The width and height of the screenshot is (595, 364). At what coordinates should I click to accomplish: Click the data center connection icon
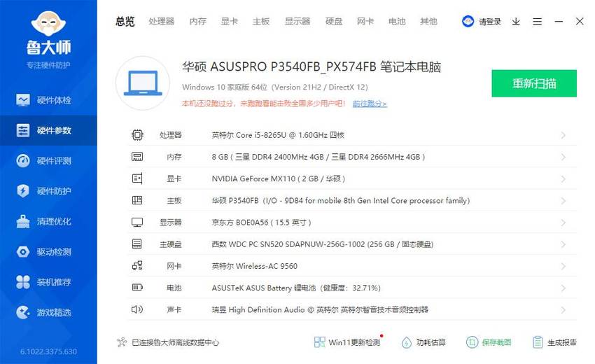point(121,342)
